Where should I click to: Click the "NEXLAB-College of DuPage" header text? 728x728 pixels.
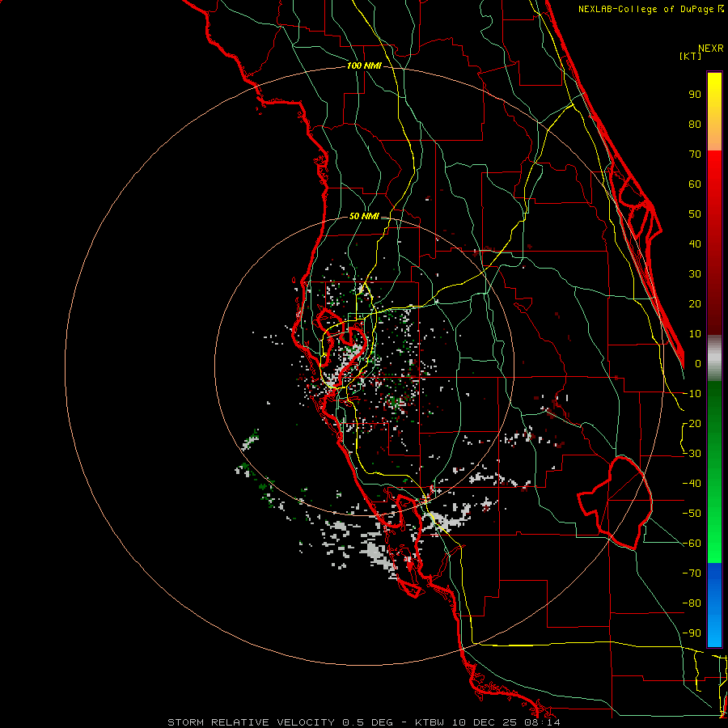point(648,9)
